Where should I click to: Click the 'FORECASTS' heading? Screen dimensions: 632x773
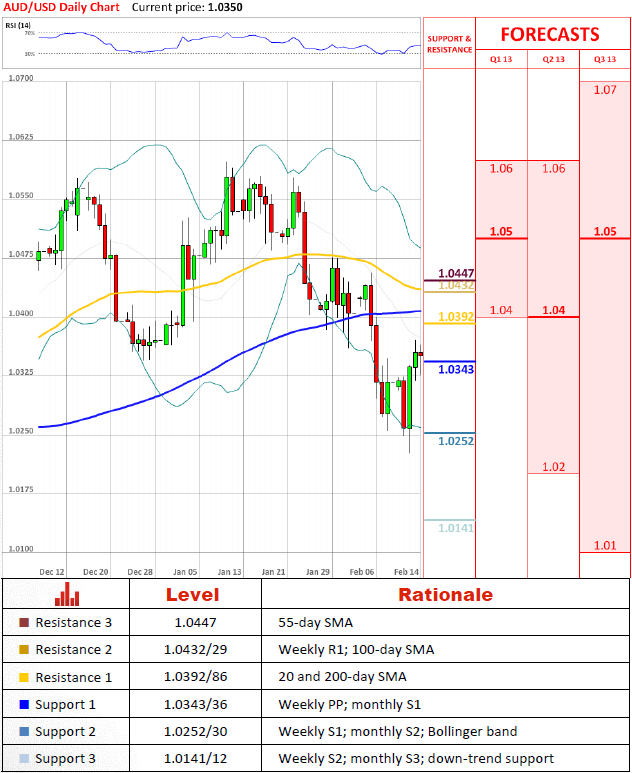(x=550, y=35)
